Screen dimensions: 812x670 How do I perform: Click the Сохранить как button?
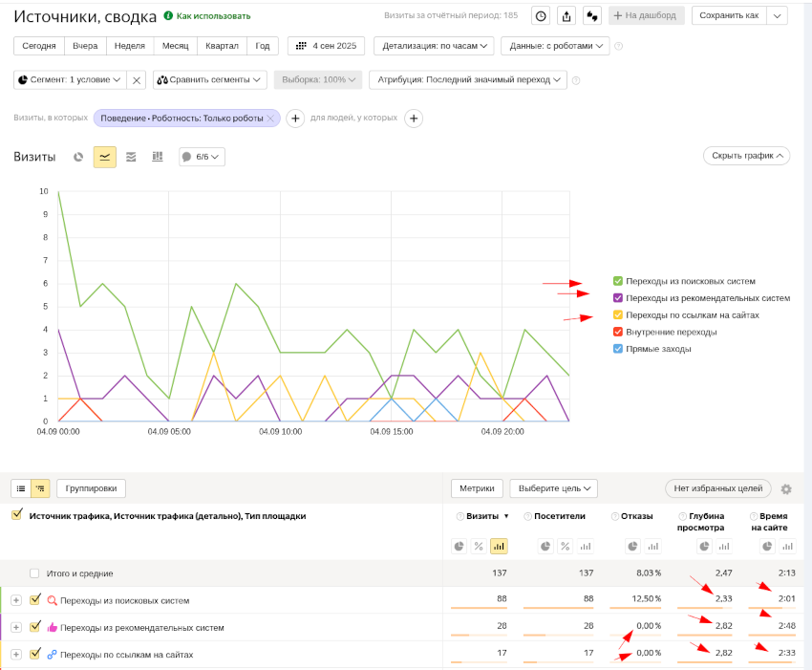pos(729,16)
